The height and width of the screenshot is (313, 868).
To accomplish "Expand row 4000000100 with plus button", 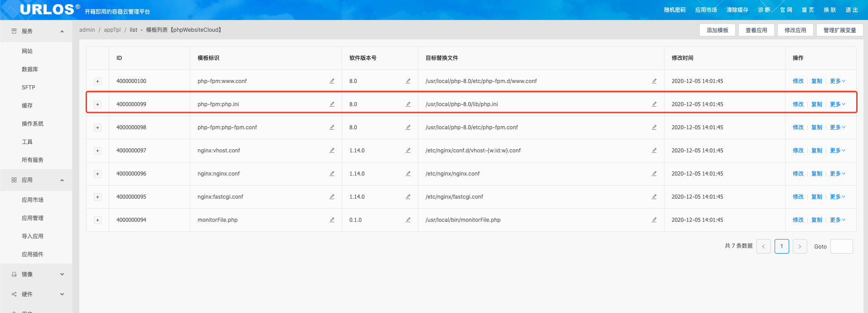I will (97, 82).
